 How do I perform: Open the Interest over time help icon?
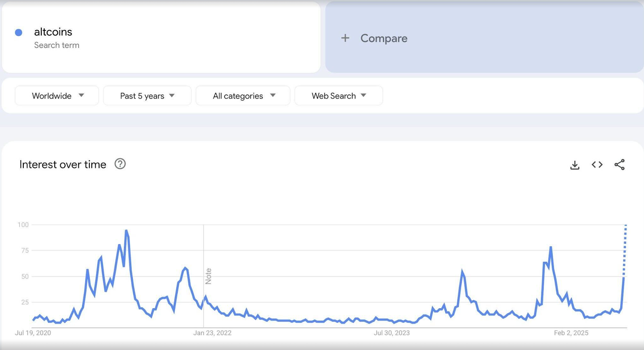(120, 164)
